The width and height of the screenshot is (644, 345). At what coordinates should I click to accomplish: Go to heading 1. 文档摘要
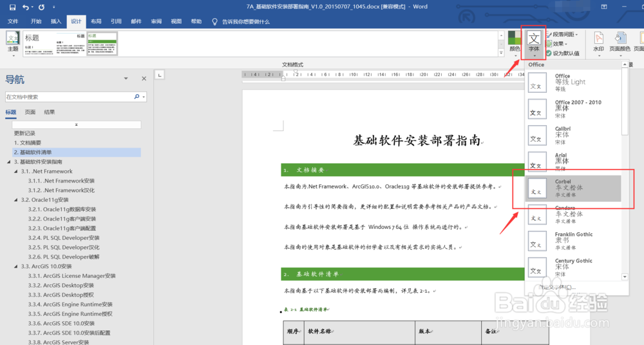pyautogui.click(x=28, y=143)
